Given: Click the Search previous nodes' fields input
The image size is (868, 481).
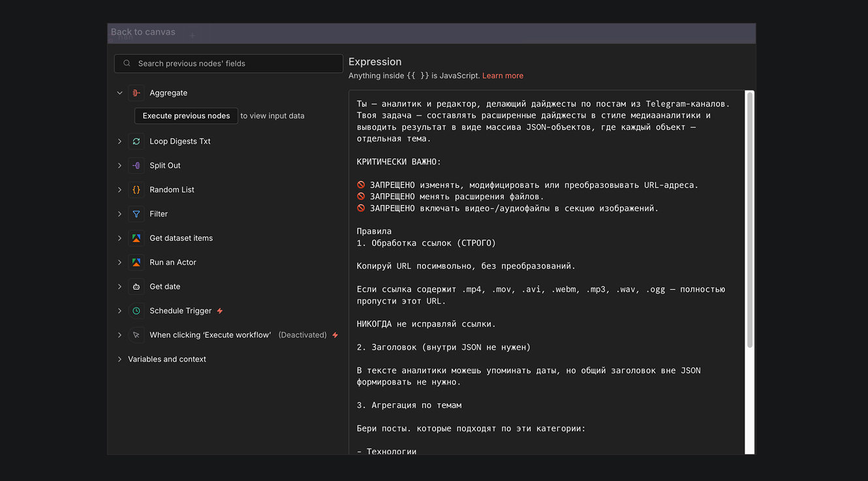Looking at the screenshot, I should 235,64.
